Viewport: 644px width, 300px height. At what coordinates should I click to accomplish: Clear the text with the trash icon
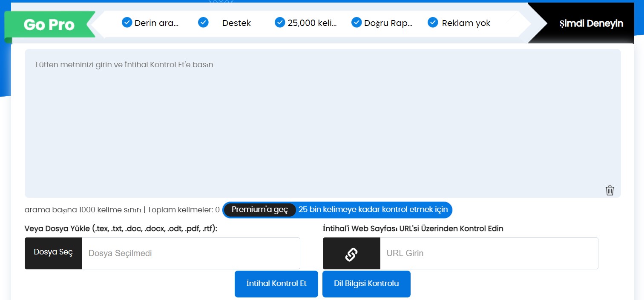click(x=610, y=190)
